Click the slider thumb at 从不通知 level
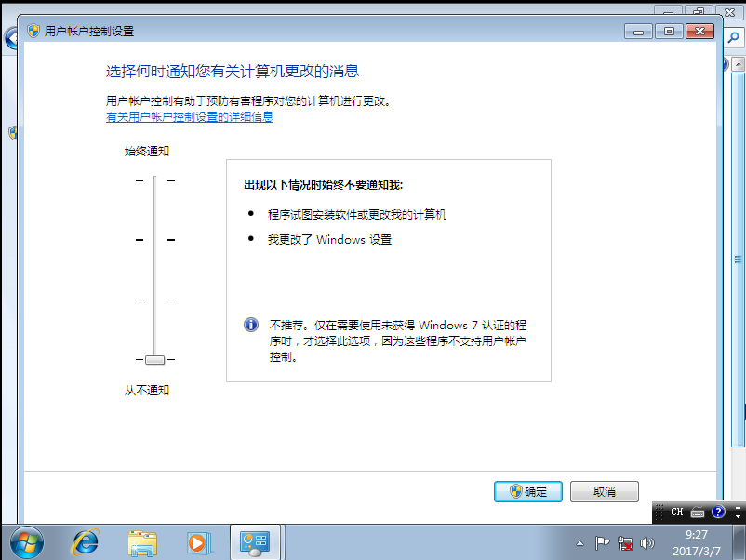 [x=154, y=360]
